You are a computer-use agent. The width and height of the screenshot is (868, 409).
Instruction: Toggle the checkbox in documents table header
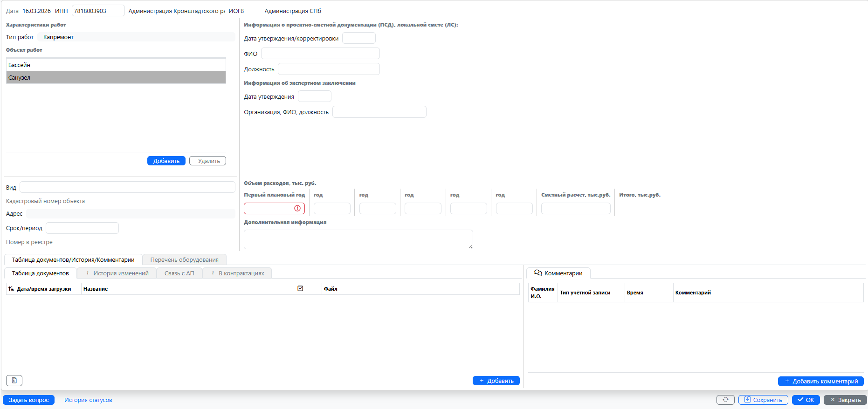tap(300, 289)
